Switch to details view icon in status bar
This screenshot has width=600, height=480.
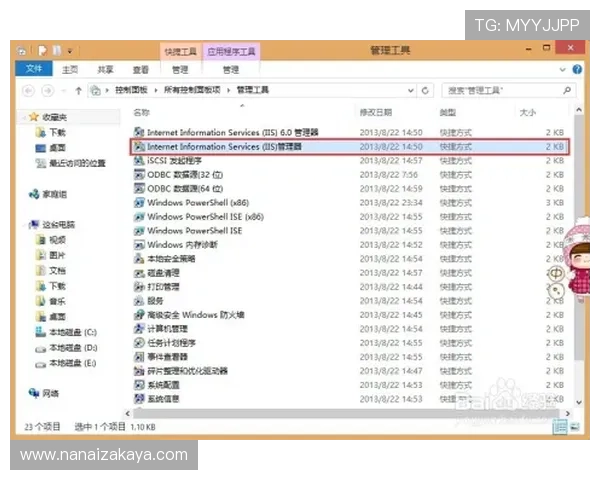(560, 427)
